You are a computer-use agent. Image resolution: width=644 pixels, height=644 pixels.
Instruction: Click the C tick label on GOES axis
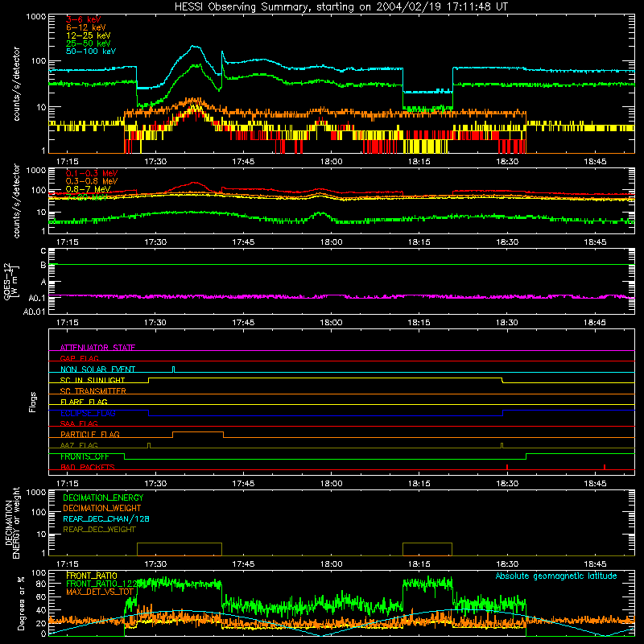click(43, 251)
